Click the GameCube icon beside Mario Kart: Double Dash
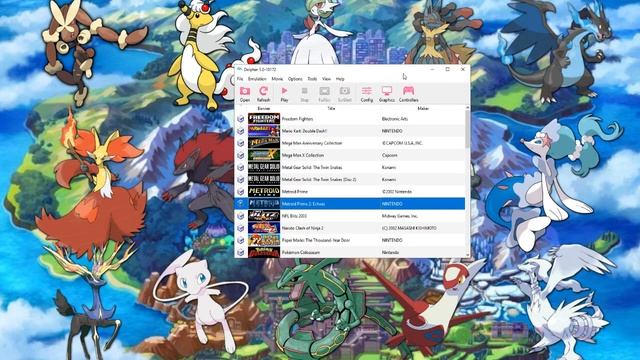 pyautogui.click(x=241, y=131)
